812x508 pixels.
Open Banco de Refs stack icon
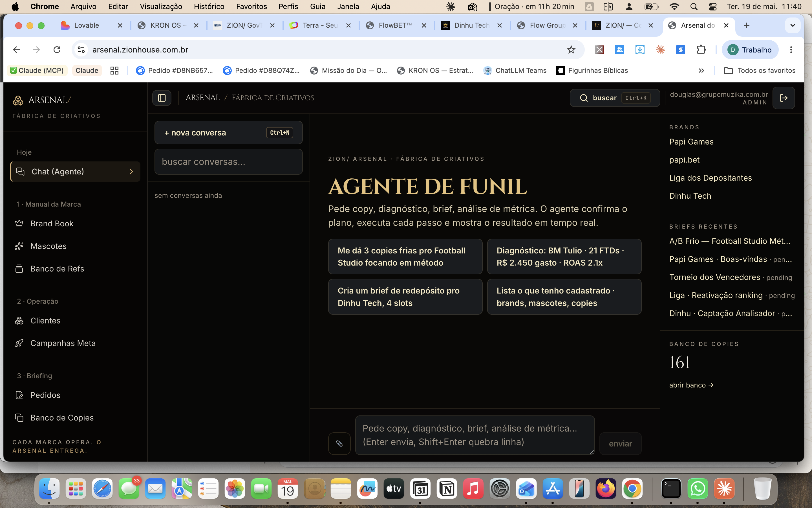(19, 268)
